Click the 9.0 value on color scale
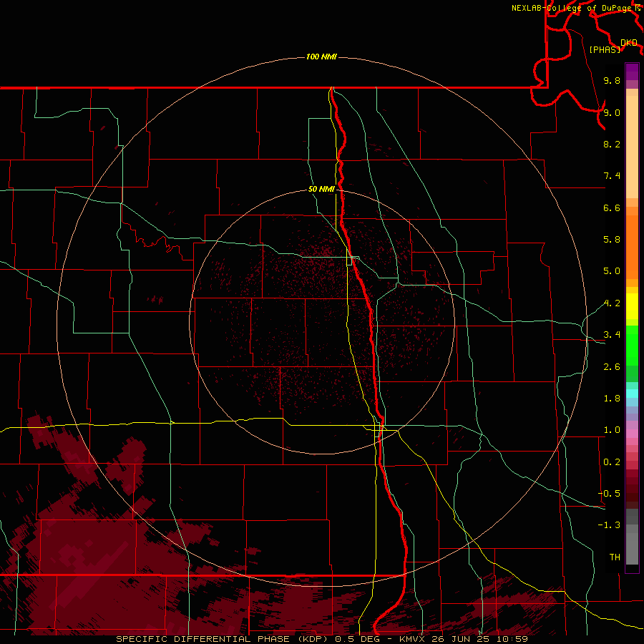Screen dimensions: 644x644 [612, 112]
